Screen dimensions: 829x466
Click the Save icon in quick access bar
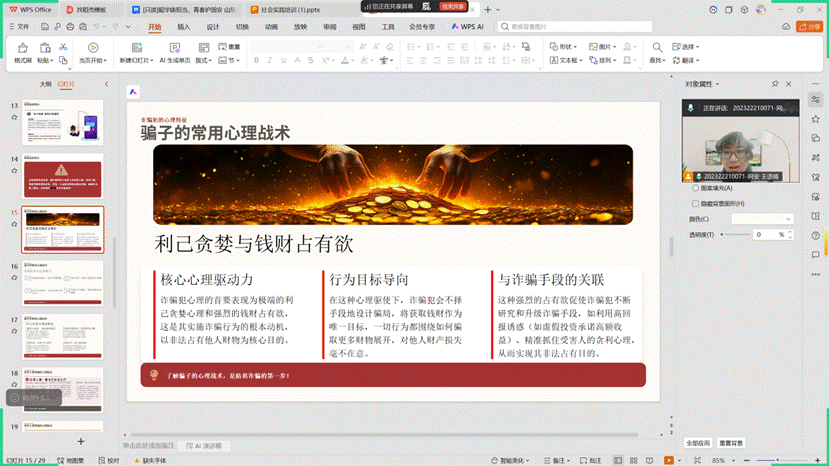[x=44, y=26]
